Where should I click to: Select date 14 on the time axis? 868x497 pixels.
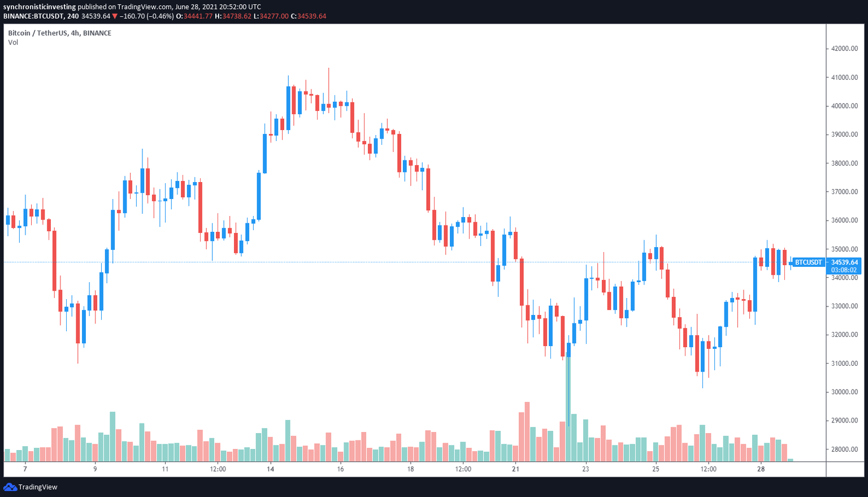pos(271,469)
